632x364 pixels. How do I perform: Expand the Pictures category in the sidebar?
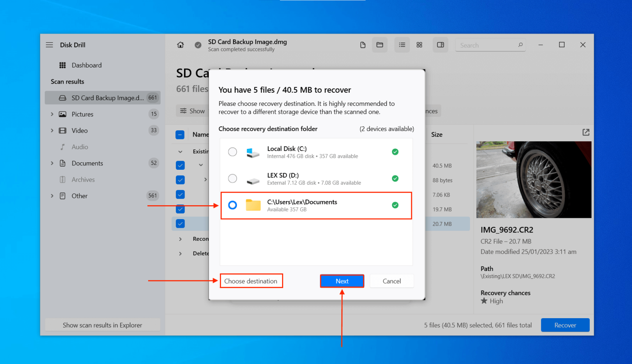tap(52, 114)
